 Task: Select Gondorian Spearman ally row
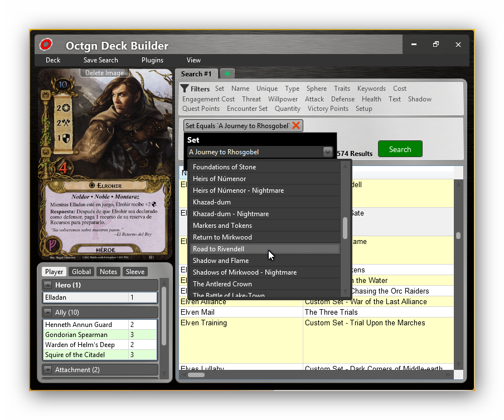click(100, 335)
